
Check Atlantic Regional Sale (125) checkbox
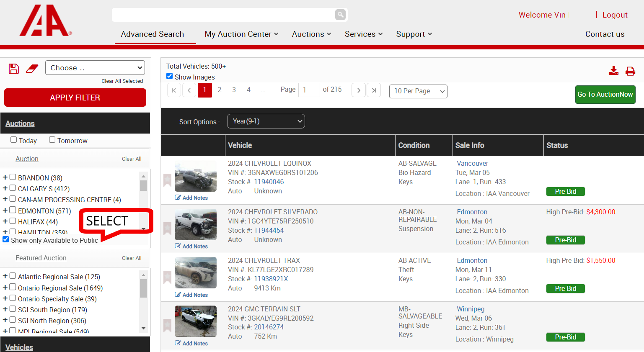[x=13, y=276]
